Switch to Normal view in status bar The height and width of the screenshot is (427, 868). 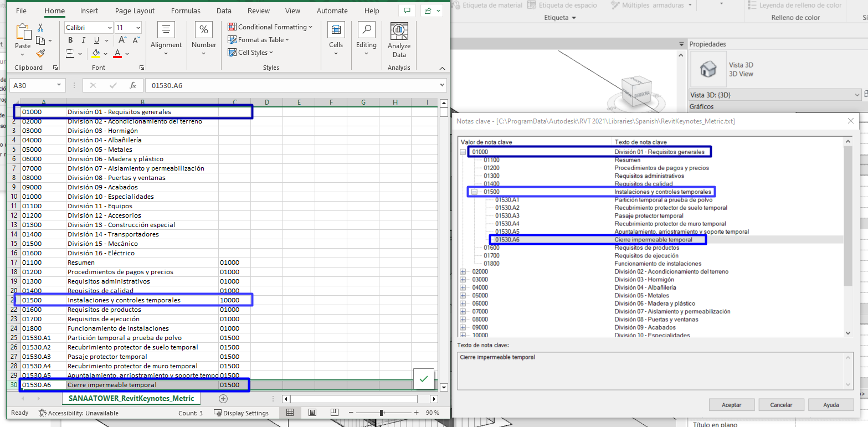point(290,413)
